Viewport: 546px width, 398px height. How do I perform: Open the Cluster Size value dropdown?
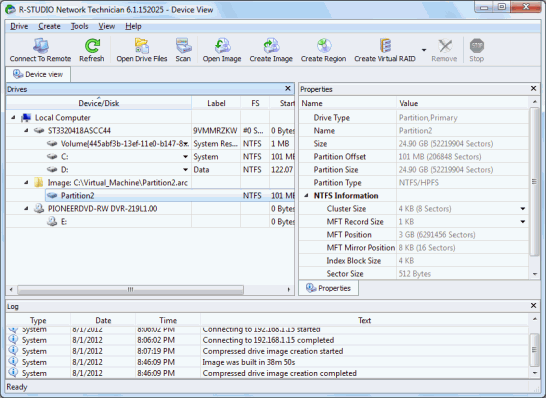point(523,209)
